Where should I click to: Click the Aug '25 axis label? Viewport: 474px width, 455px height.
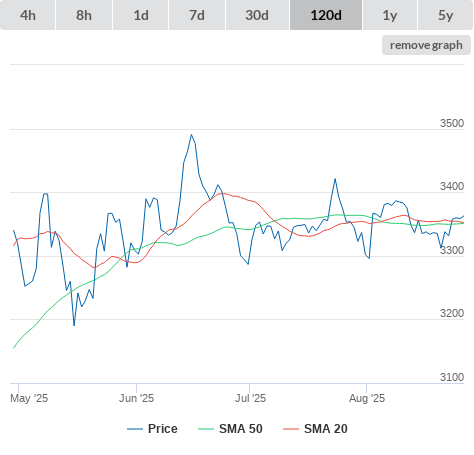[367, 398]
